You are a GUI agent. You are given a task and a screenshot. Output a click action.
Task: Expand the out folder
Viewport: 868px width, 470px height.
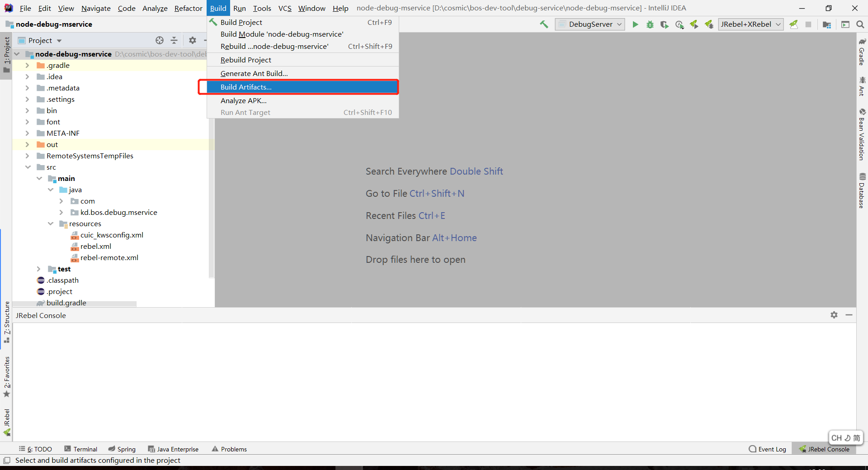27,144
